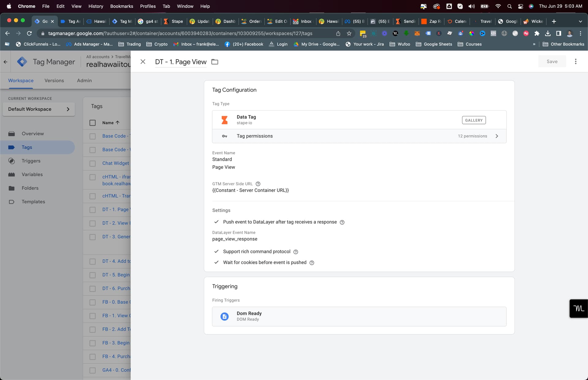This screenshot has width=588, height=380.
Task: Open the Courses bookmarks folder
Action: (x=469, y=44)
